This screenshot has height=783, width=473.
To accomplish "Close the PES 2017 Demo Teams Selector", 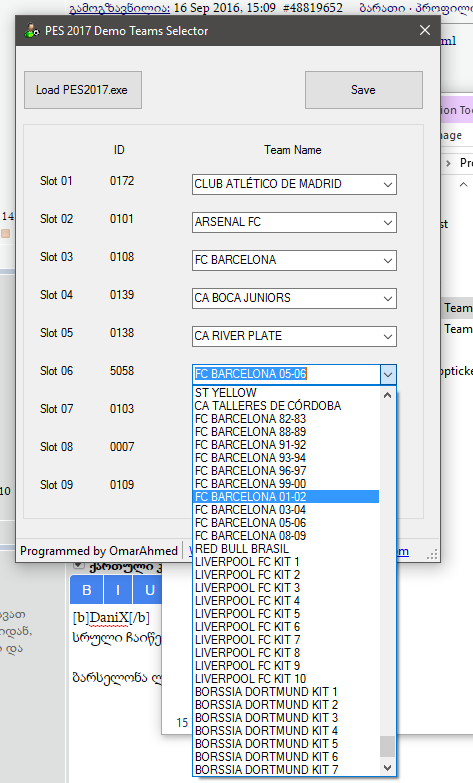I will tap(425, 30).
